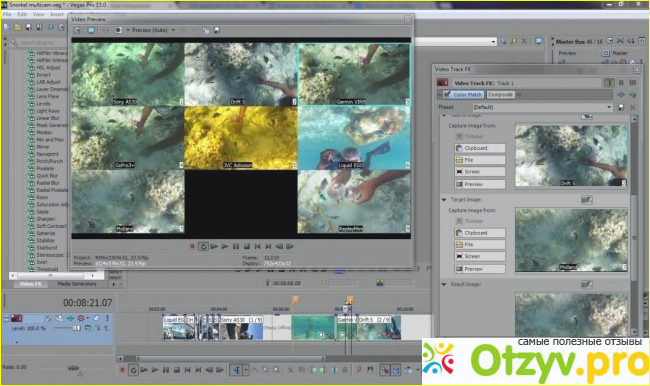Viewport: 650px width, 386px height.
Task: Open the Preview (Auto) quality dropdown
Action: pos(173,30)
